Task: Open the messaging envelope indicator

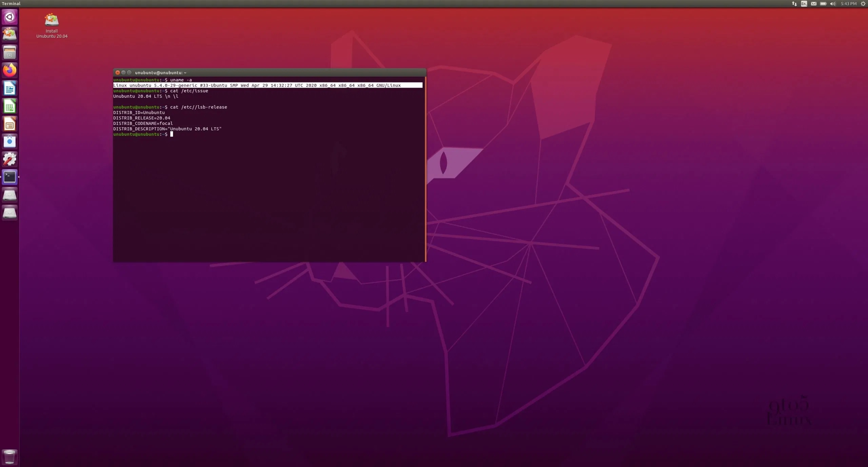Action: pyautogui.click(x=813, y=4)
